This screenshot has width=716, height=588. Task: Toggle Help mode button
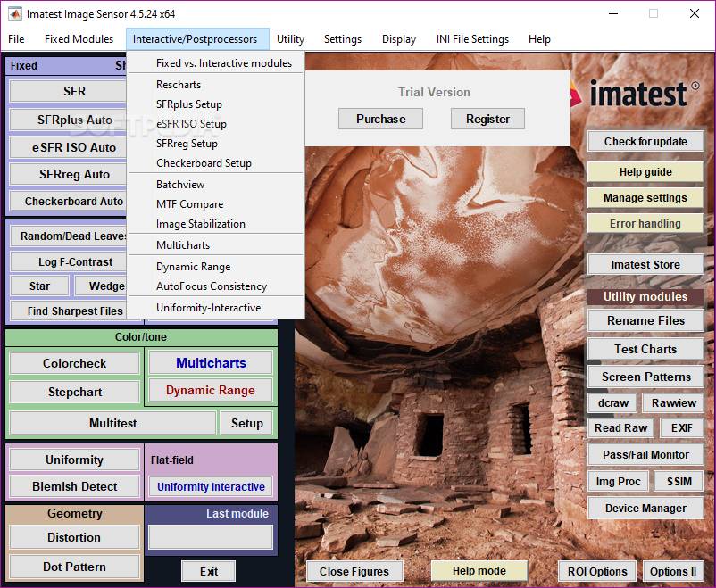tap(479, 571)
